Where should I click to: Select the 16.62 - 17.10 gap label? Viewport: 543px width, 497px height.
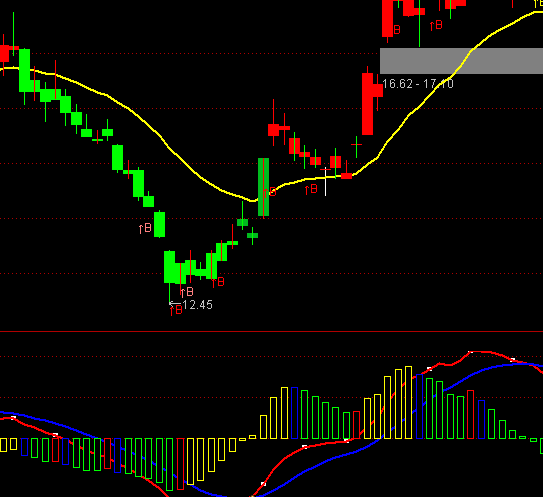pyautogui.click(x=418, y=84)
